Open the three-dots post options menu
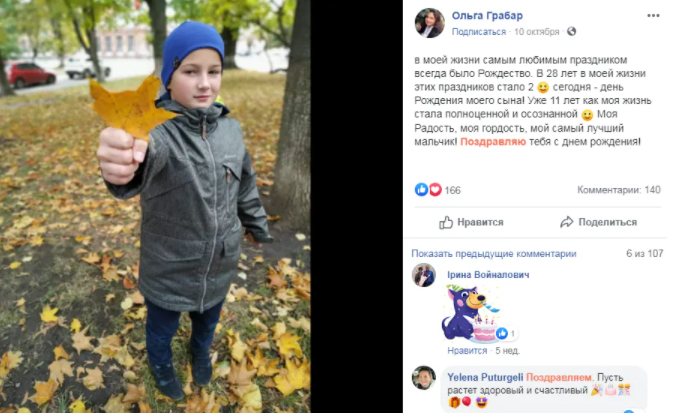674x414 pixels. click(x=653, y=15)
